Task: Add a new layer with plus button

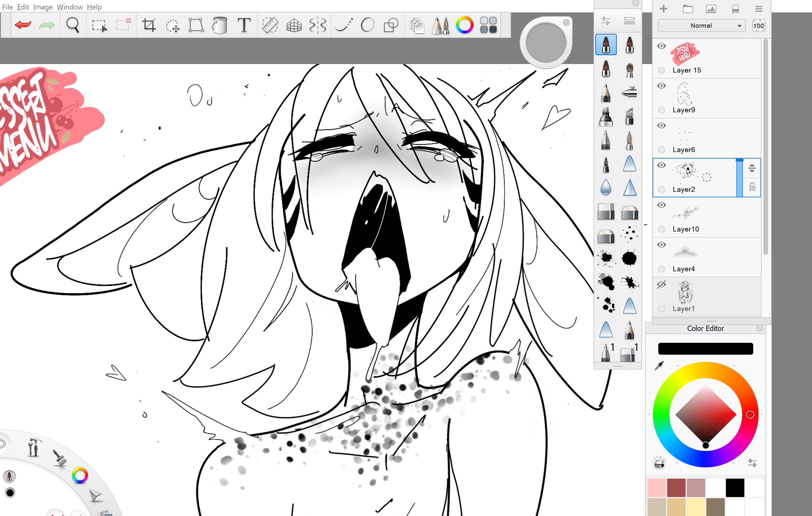Action: [663, 9]
